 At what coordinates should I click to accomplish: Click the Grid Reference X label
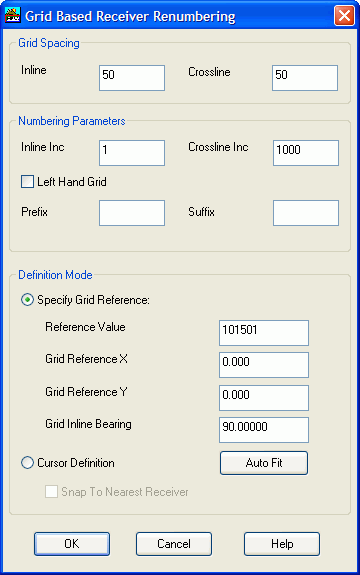tap(87, 359)
